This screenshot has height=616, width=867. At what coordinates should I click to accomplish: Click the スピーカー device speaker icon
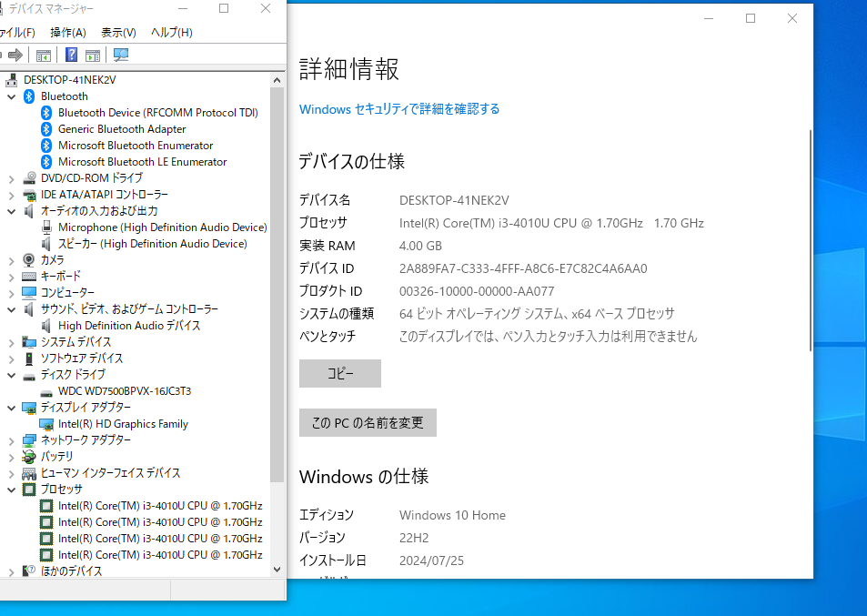click(x=46, y=244)
